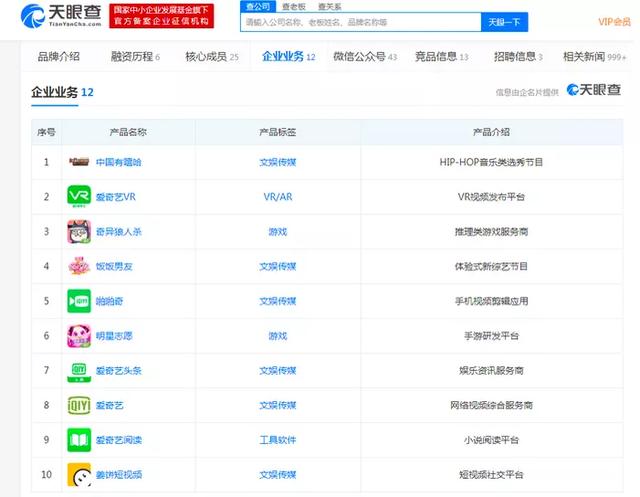Open the iQIYI logo icon in row 8
Viewport: 640px width, 497px height.
(79, 405)
